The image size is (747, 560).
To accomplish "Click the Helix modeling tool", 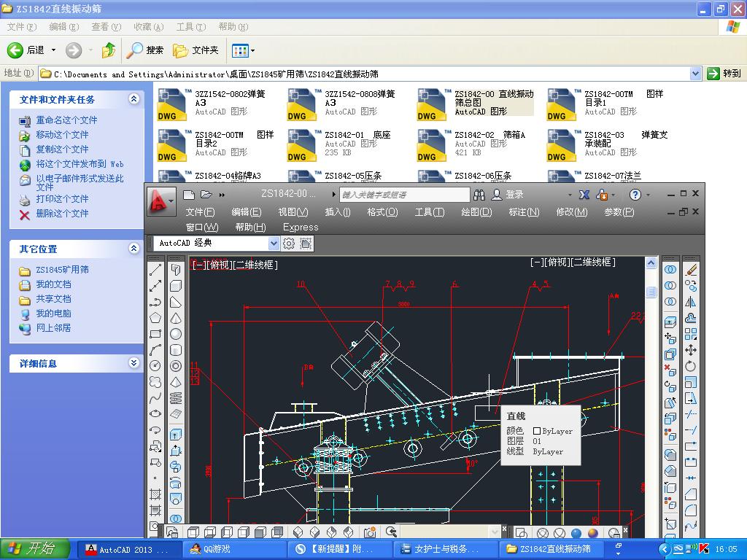I will click(x=176, y=398).
